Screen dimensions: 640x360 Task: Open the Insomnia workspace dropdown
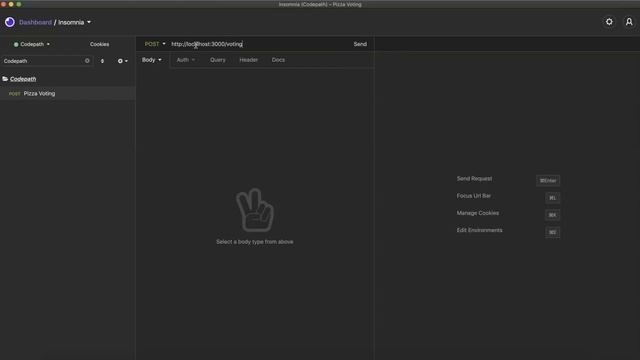74,22
